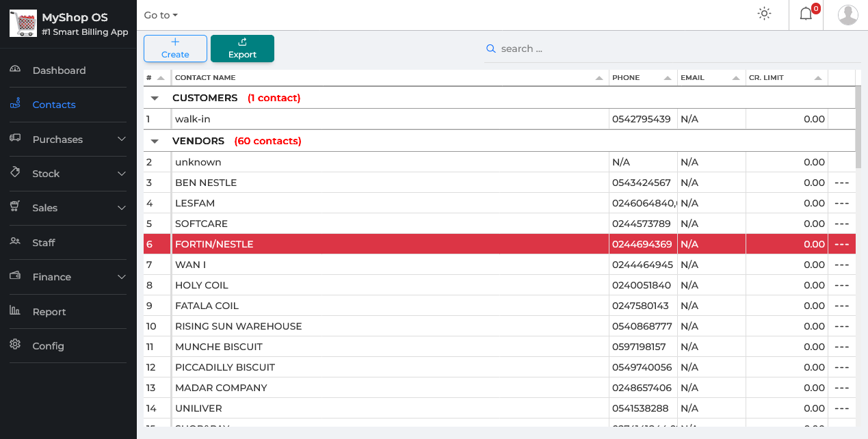The width and height of the screenshot is (868, 439).
Task: Click the Staff people icon in sidebar
Action: coord(15,242)
